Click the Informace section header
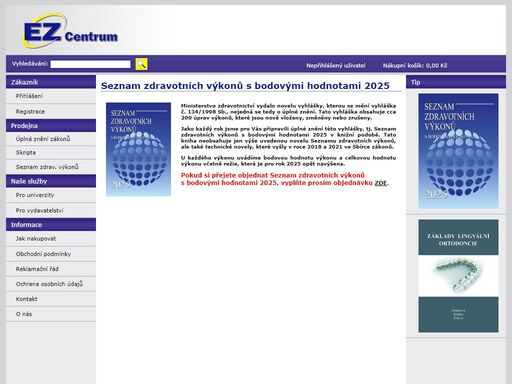This screenshot has width=512, height=384. click(x=51, y=225)
